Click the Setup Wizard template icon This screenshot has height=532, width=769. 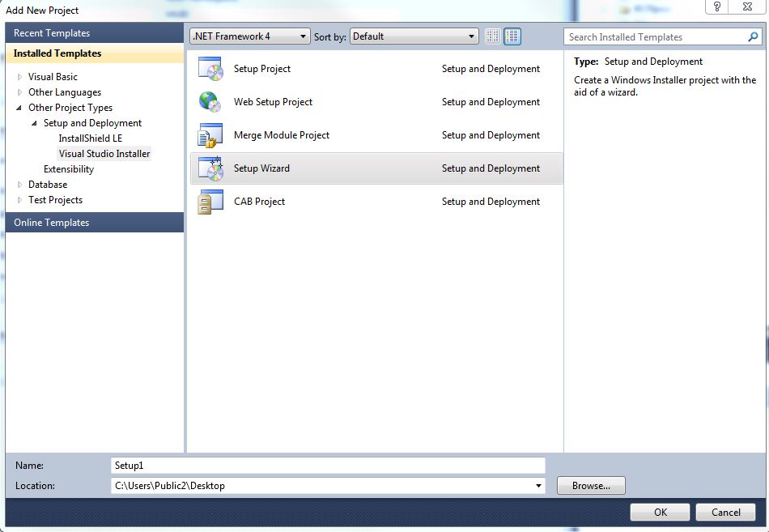(x=210, y=168)
